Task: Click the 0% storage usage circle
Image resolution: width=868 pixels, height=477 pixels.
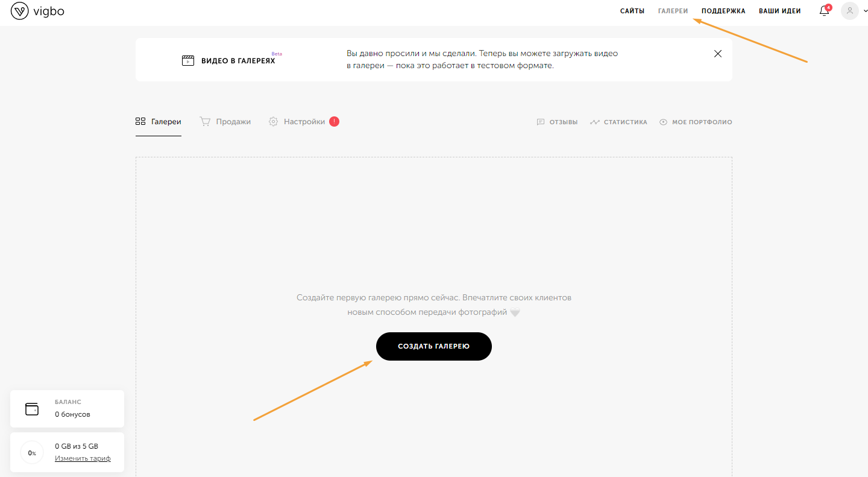Action: coord(32,453)
